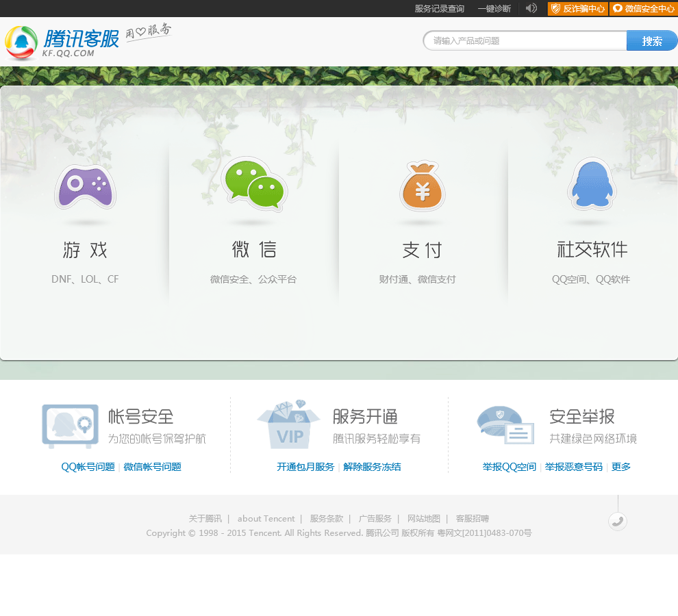
Task: Open the green WeChat chat bubbles icon
Action: coord(254,185)
